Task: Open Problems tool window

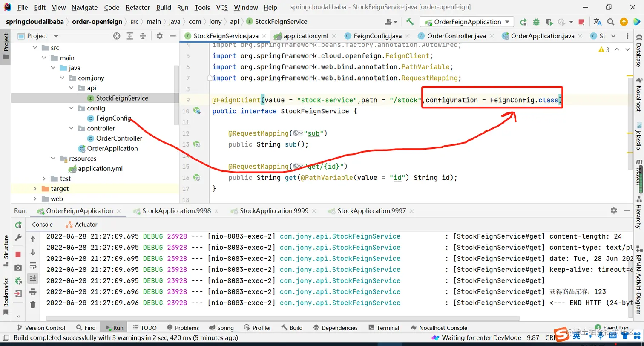Action: click(x=183, y=328)
